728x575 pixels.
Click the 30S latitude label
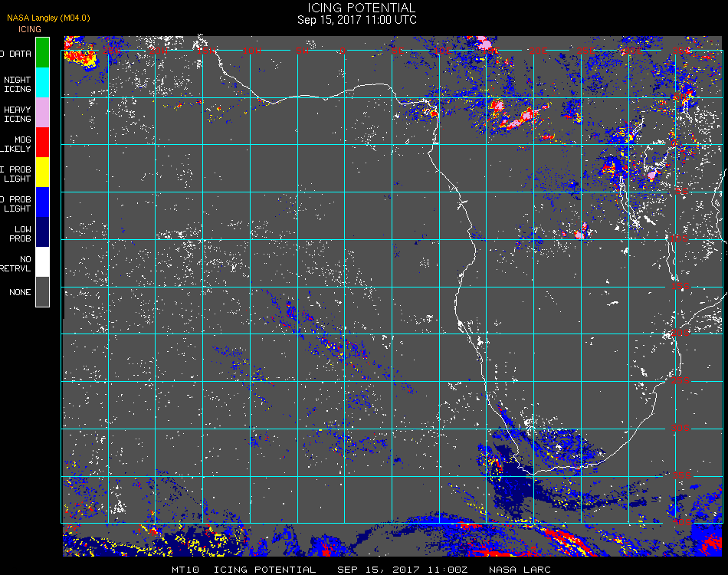680,428
